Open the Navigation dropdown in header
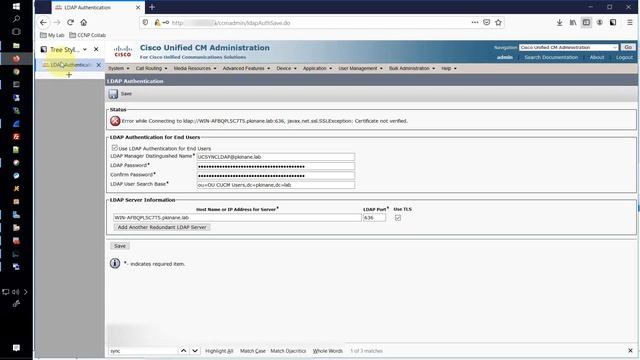Image resolution: width=640 pixels, height=360 pixels. point(569,47)
